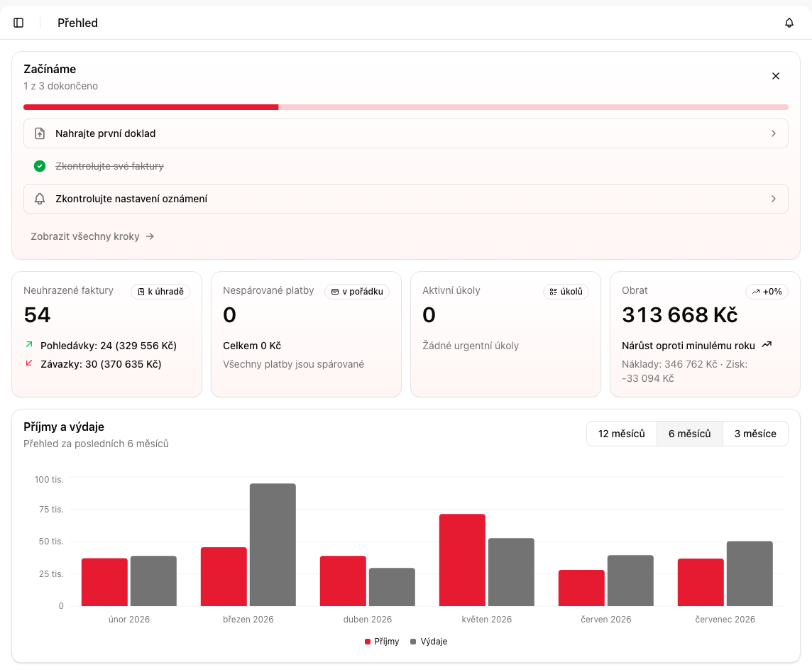Click green checkmark beside Zkontrolujte své faktury

click(x=40, y=166)
